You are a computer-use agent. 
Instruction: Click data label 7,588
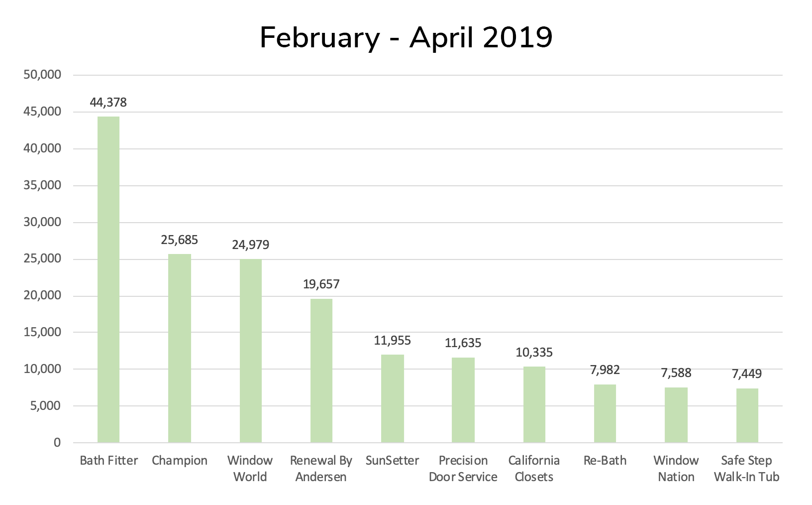pyautogui.click(x=676, y=373)
